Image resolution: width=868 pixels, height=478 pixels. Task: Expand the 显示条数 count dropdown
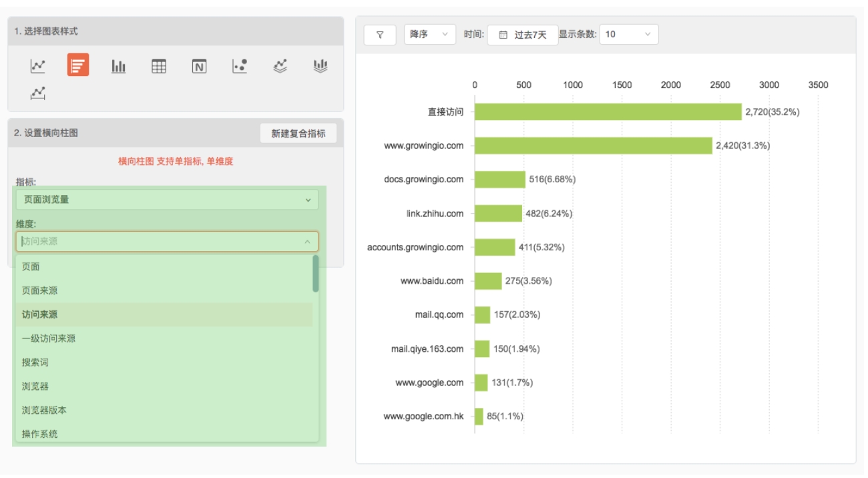pos(628,35)
